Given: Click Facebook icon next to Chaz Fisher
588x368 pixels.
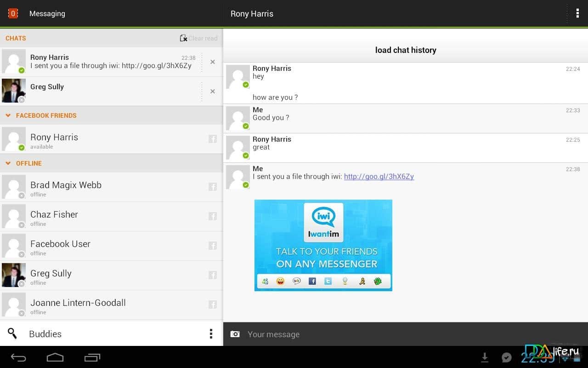Looking at the screenshot, I should pos(213,216).
